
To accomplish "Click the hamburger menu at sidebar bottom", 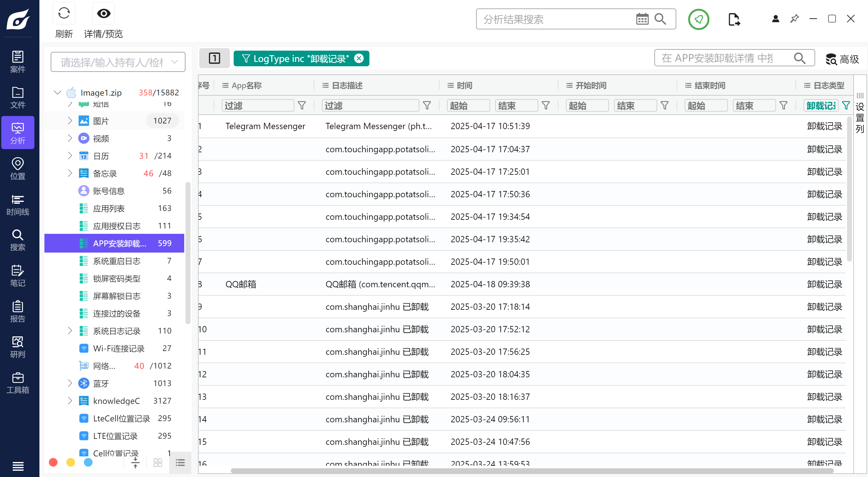I will tap(18, 466).
